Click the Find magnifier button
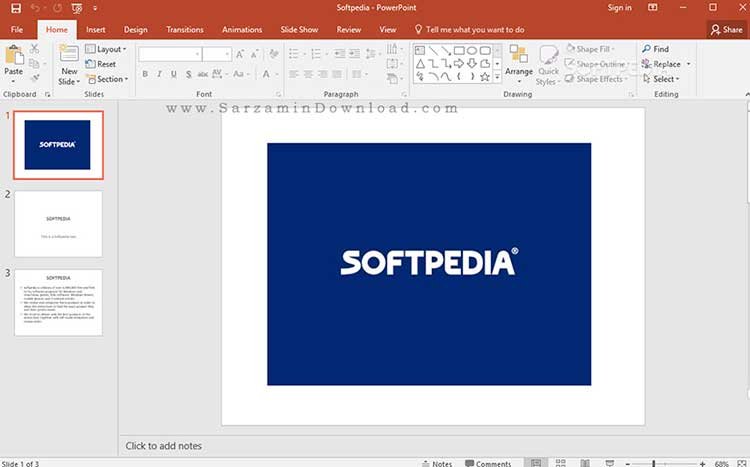This screenshot has width=750, height=467. coord(656,49)
